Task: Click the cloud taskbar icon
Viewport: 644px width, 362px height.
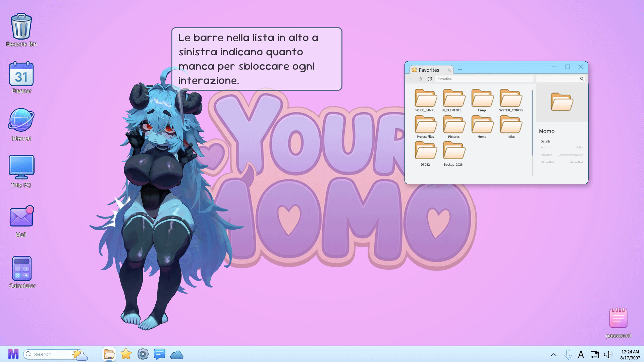Action: (177, 355)
